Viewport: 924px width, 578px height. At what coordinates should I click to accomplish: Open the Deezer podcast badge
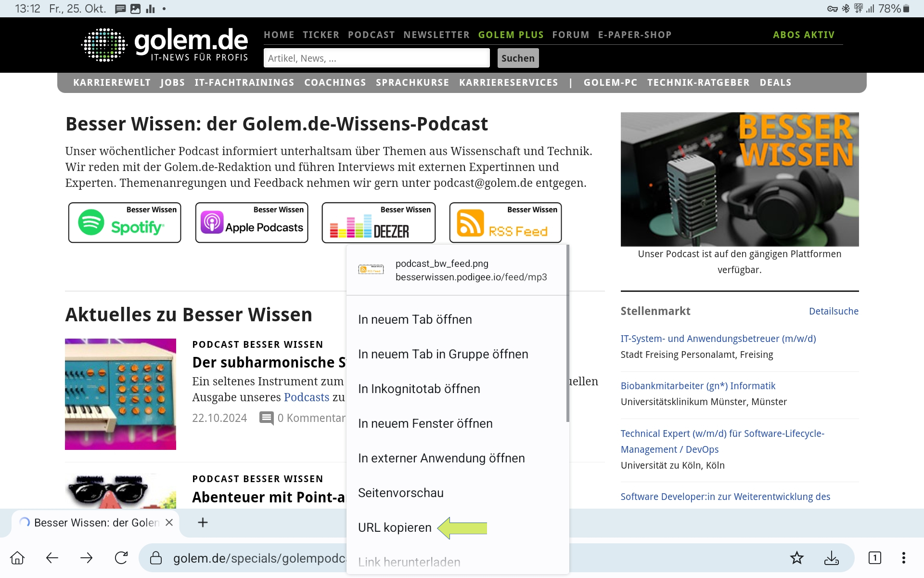coord(379,223)
